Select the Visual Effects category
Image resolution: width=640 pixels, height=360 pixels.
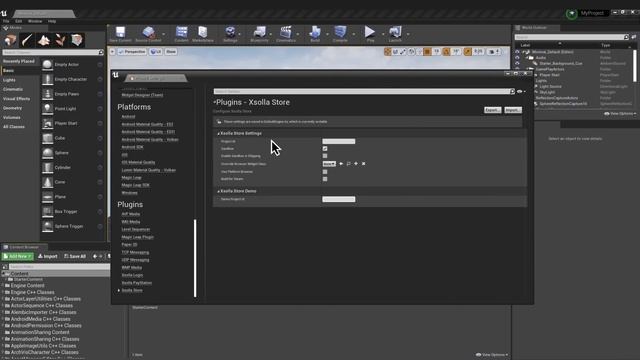point(16,99)
